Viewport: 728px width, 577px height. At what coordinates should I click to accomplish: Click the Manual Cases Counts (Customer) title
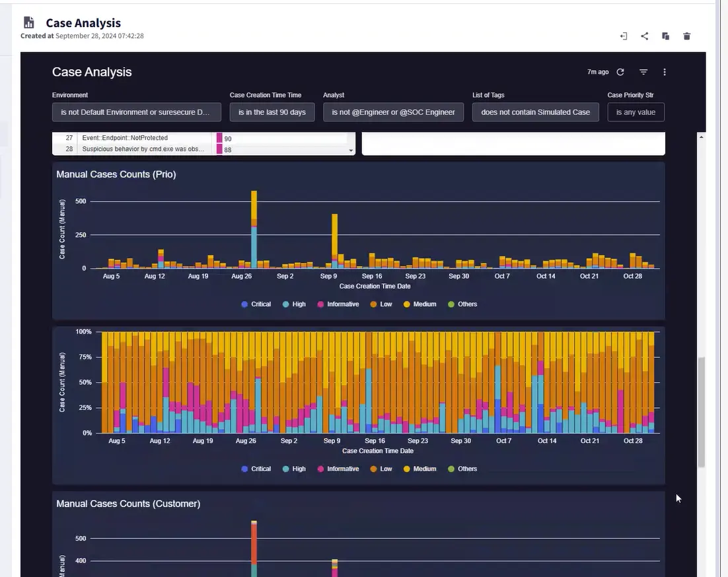(x=128, y=504)
